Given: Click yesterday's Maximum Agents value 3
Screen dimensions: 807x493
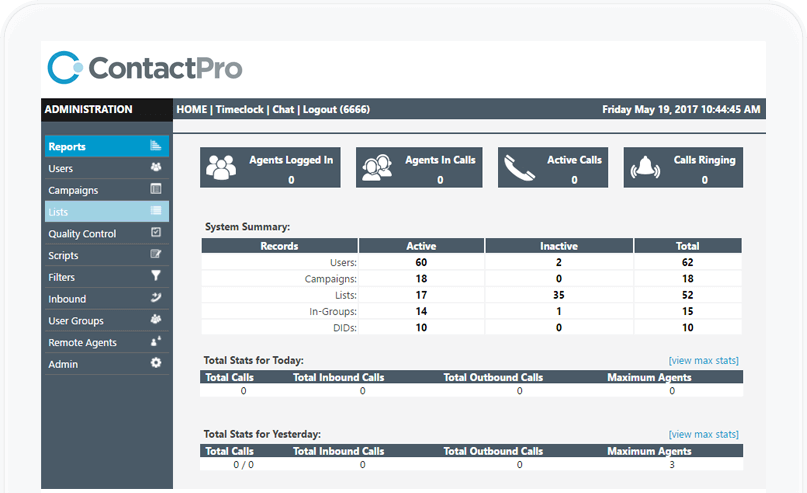Looking at the screenshot, I should (x=672, y=465).
